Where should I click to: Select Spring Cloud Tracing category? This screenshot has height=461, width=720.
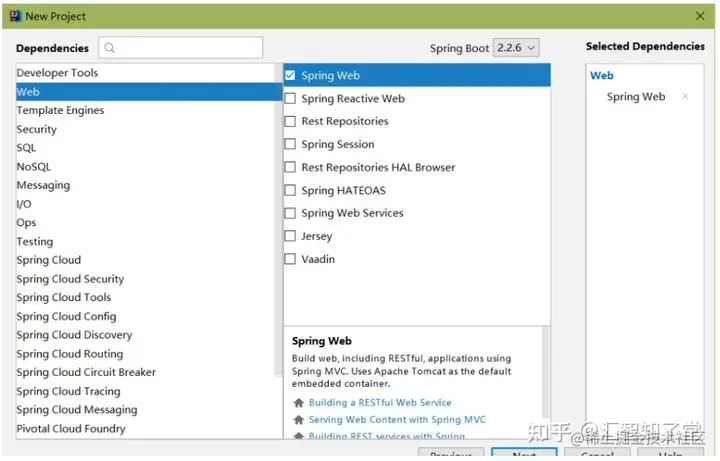[145, 391]
